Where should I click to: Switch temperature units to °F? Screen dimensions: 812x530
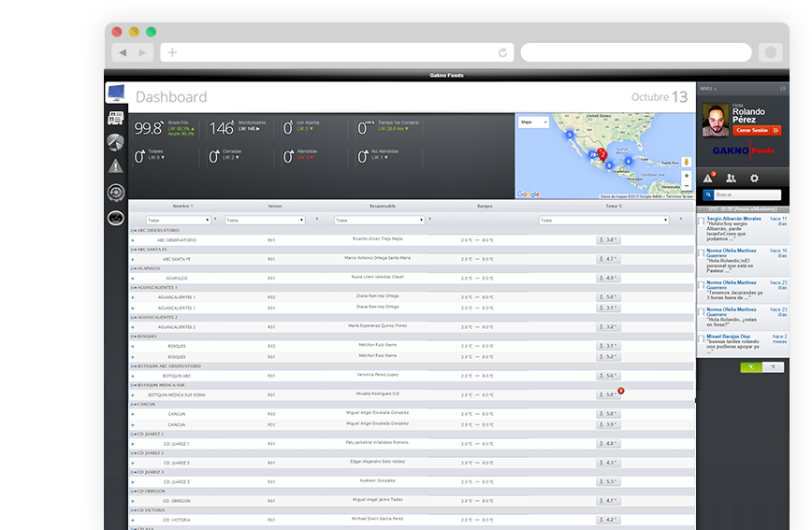pyautogui.click(x=773, y=367)
